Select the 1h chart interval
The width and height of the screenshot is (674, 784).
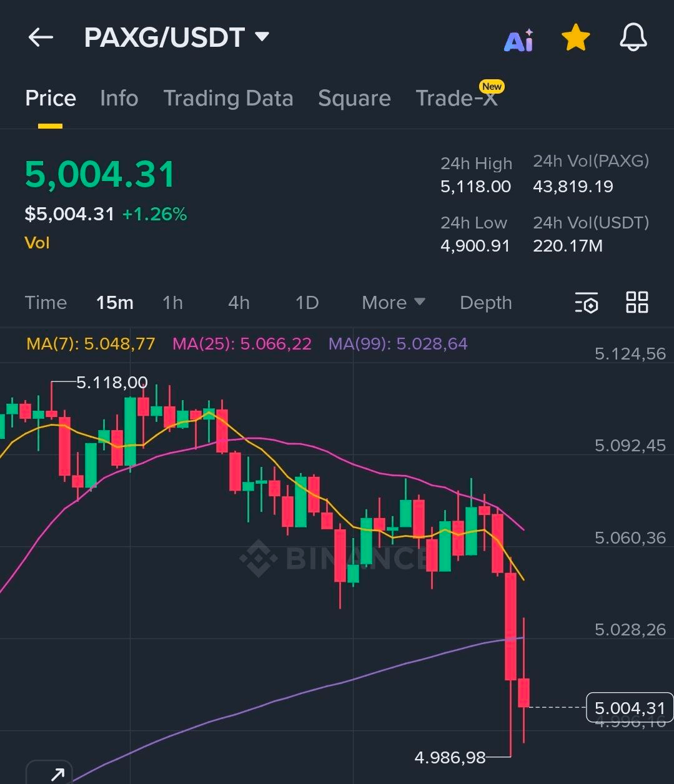click(172, 303)
